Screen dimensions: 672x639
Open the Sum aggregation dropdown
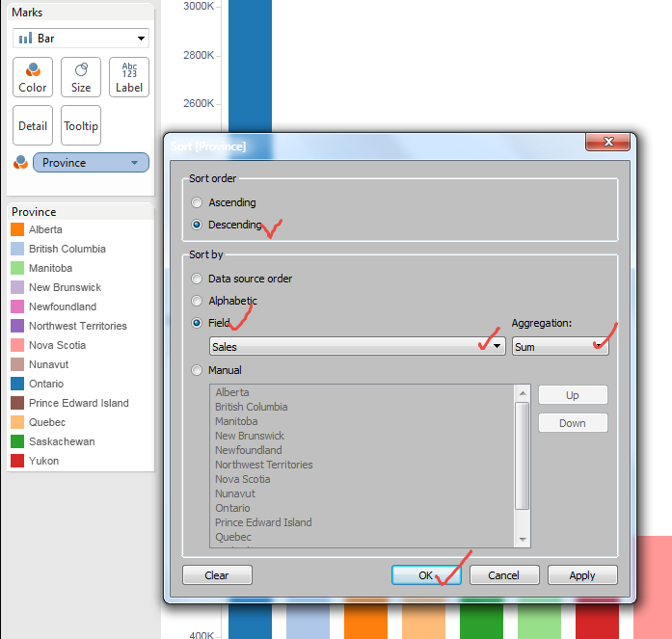(x=560, y=346)
